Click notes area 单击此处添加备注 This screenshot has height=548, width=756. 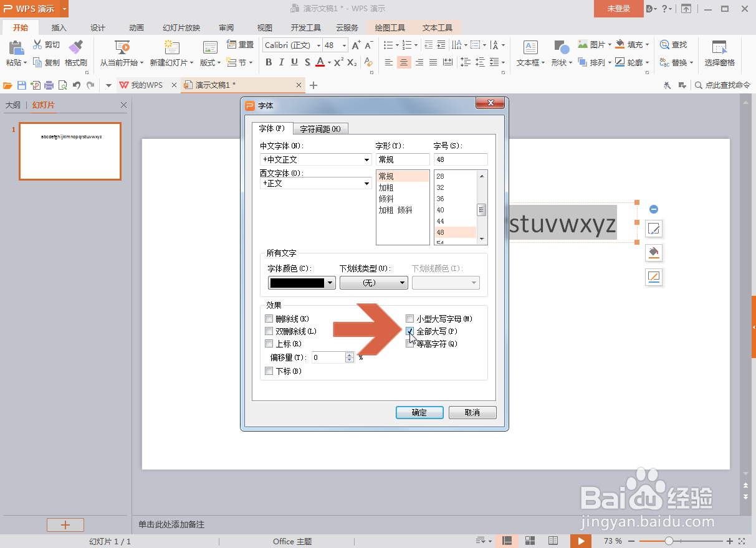point(171,525)
